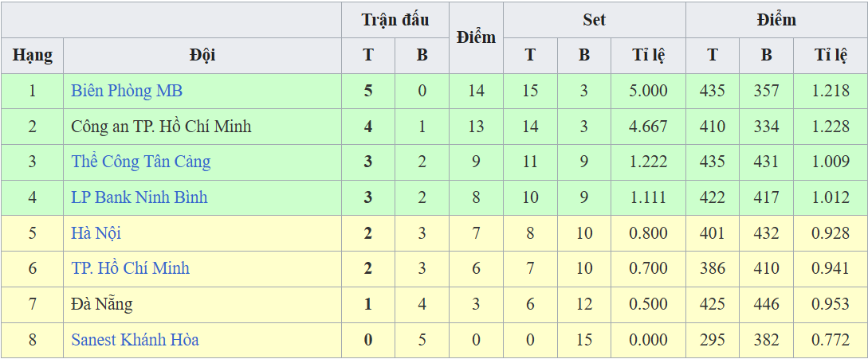Follow the TP. Hồ Chí Minh link

(x=130, y=268)
